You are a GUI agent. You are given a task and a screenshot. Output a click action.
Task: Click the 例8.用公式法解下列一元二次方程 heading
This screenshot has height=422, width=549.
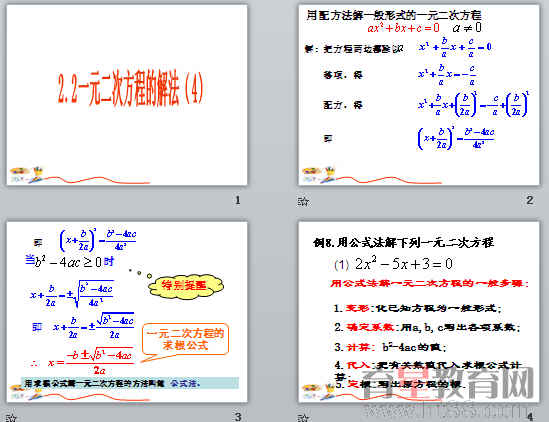(403, 242)
